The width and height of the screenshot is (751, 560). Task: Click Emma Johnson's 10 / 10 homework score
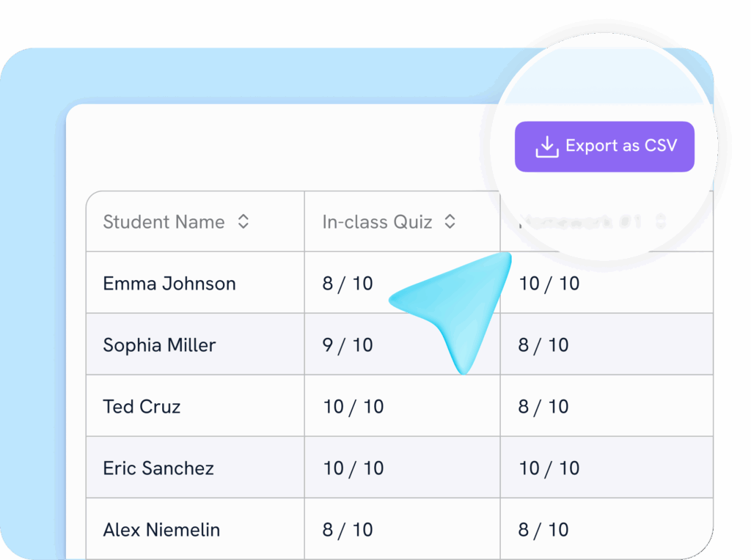(549, 284)
